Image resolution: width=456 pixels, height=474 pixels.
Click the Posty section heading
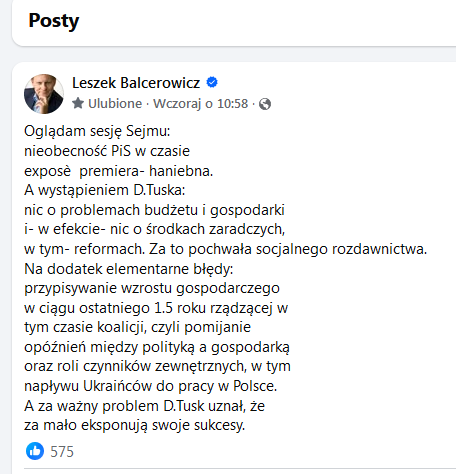(54, 21)
